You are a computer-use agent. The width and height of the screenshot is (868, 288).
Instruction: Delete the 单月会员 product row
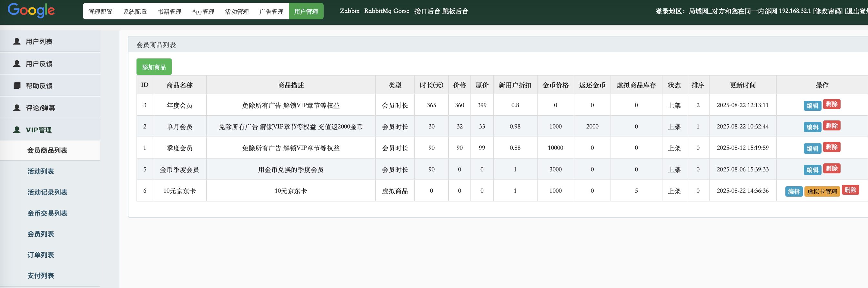coord(831,126)
